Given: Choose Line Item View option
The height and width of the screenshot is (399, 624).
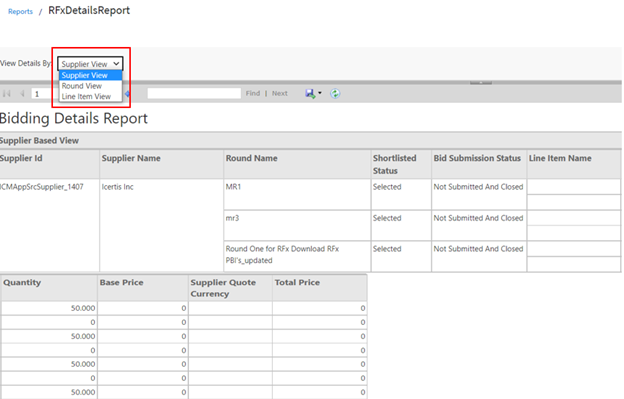Looking at the screenshot, I should click(90, 96).
